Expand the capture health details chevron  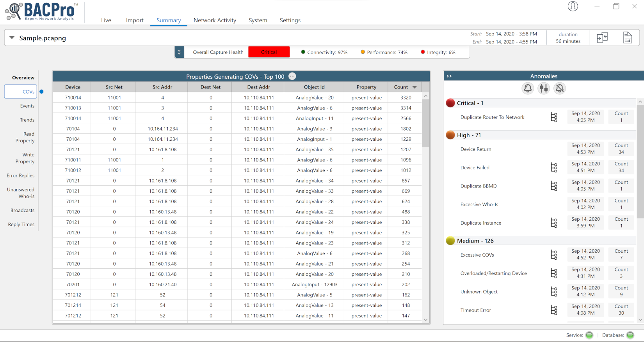[179, 52]
